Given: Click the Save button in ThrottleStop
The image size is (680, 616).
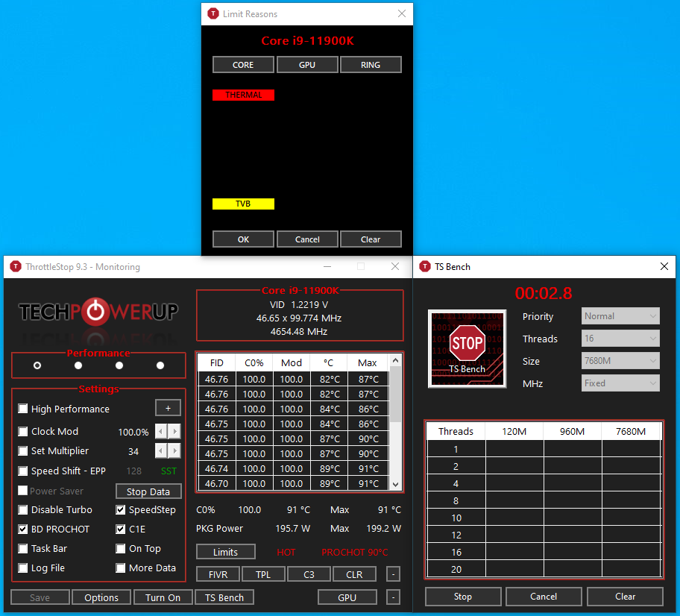Looking at the screenshot, I should tap(40, 597).
